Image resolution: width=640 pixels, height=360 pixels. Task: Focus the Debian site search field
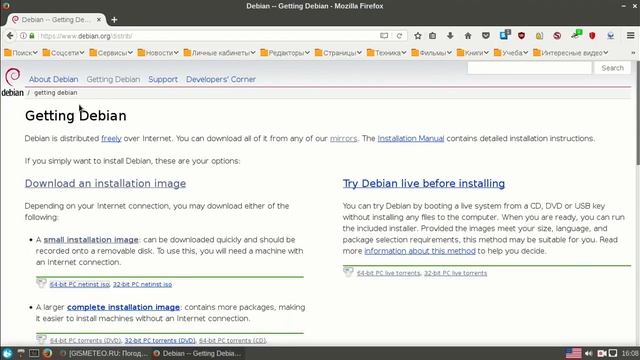click(x=529, y=68)
